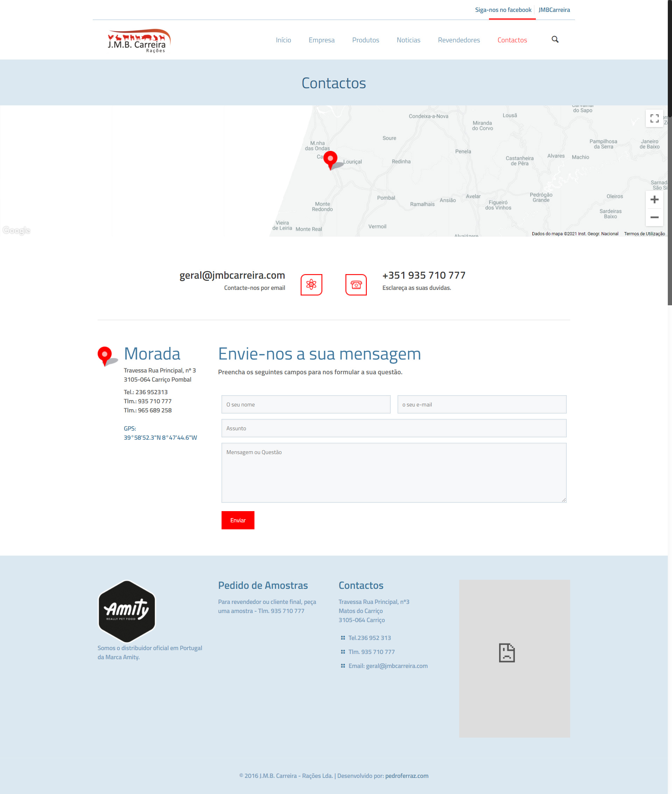Click the red email atom icon

coord(311,285)
